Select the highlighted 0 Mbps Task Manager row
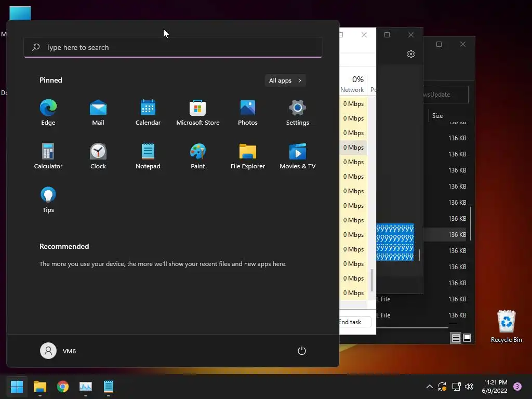 (x=353, y=147)
